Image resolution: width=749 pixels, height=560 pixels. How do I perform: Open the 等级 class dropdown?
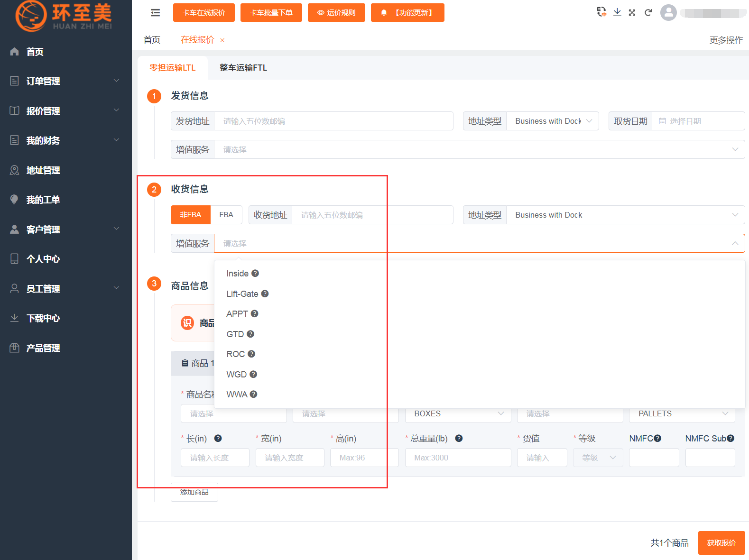click(x=598, y=458)
